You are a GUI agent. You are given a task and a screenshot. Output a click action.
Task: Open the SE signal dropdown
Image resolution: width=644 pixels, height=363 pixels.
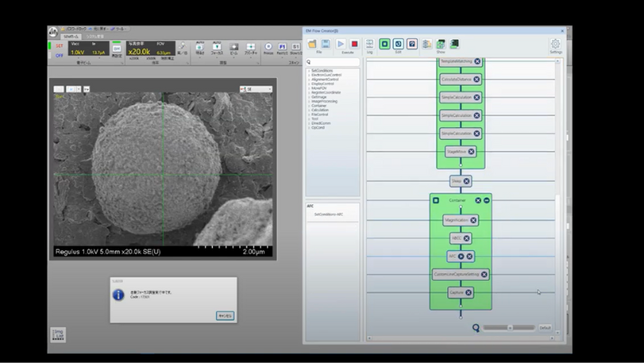pyautogui.click(x=256, y=89)
